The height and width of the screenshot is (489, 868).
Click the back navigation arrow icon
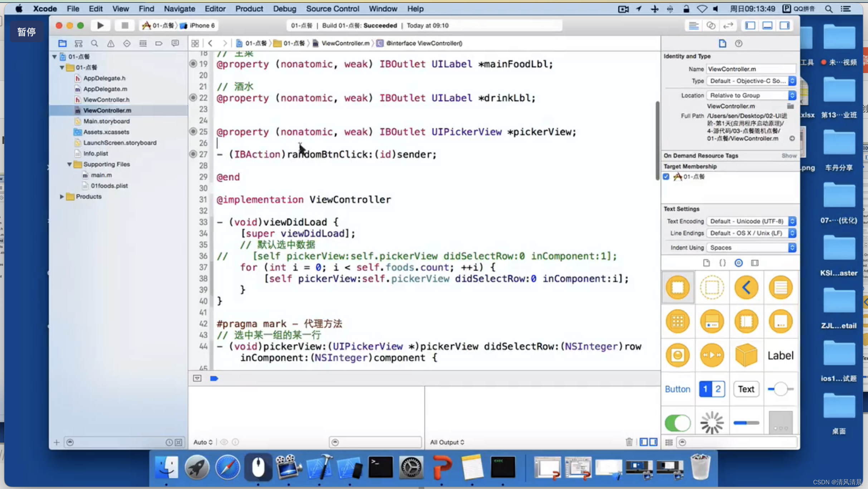[x=210, y=43]
